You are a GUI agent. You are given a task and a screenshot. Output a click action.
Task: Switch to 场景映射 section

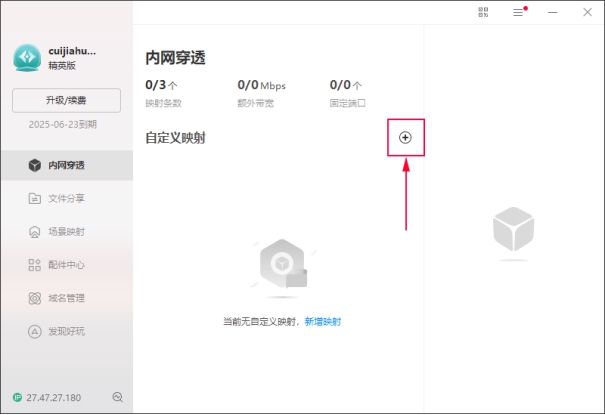coord(66,231)
